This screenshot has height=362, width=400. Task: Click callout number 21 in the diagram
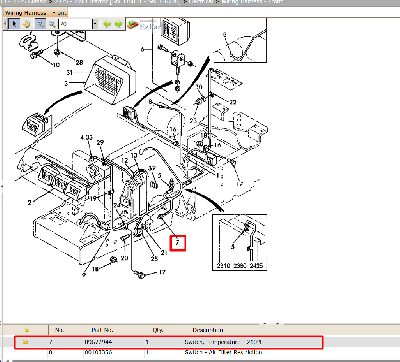coord(164,252)
